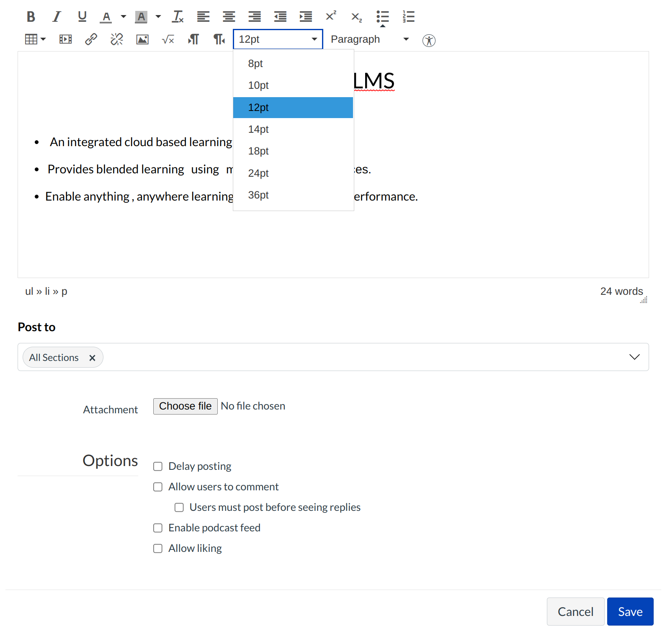Insert a math equation
Screen dimensions: 670x644
point(167,40)
